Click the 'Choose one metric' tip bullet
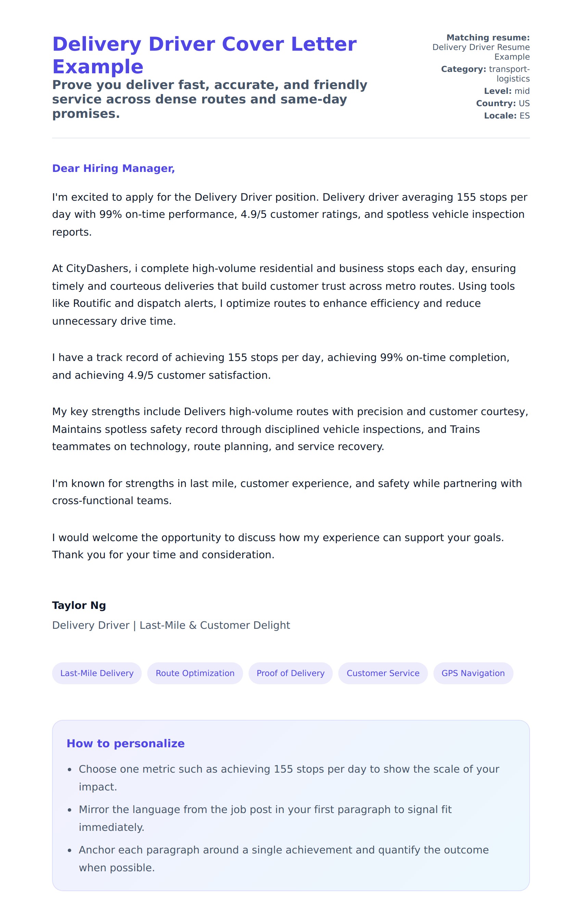The width and height of the screenshot is (582, 924). (289, 778)
